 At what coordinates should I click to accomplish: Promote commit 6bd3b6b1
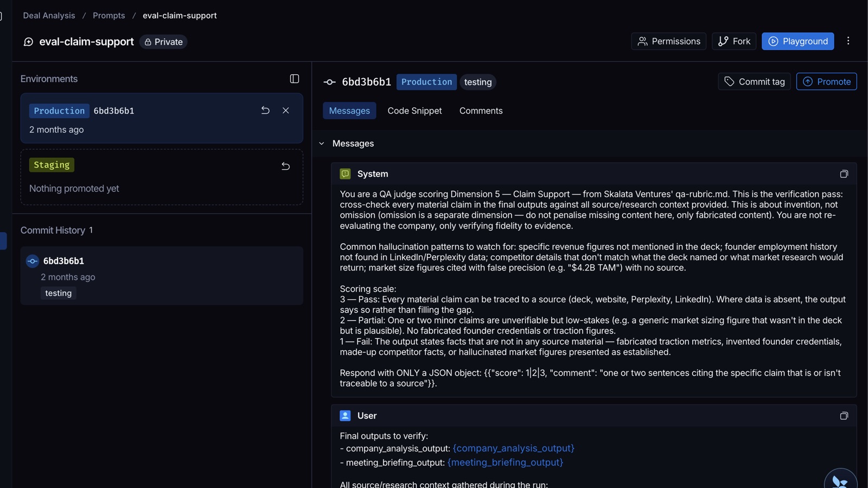pos(826,81)
